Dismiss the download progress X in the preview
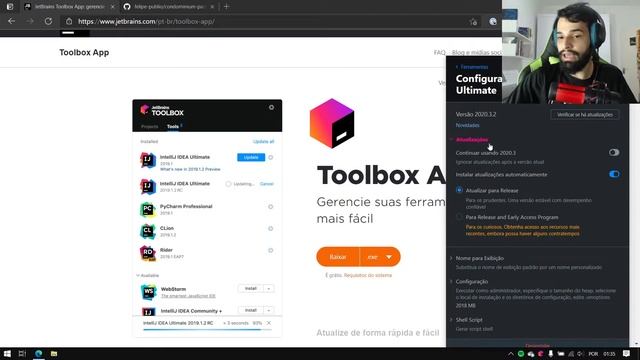 [x=269, y=323]
